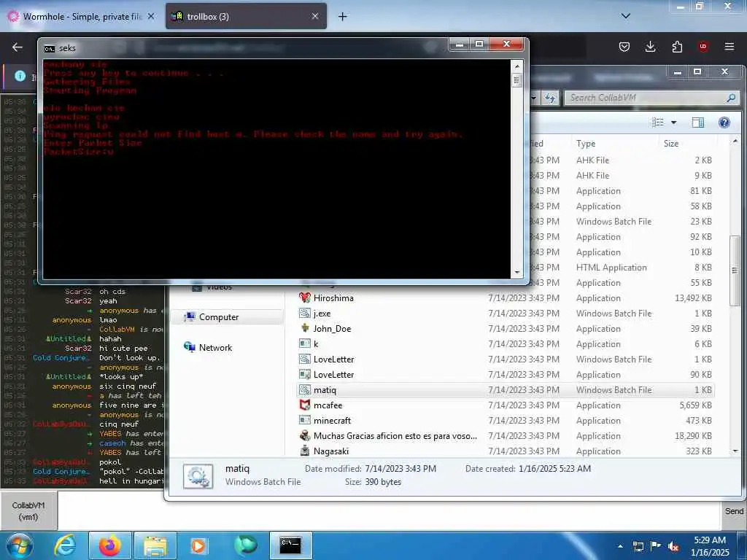Open the Firefox pocket save icon
Screen dimensions: 747x560
(x=624, y=47)
